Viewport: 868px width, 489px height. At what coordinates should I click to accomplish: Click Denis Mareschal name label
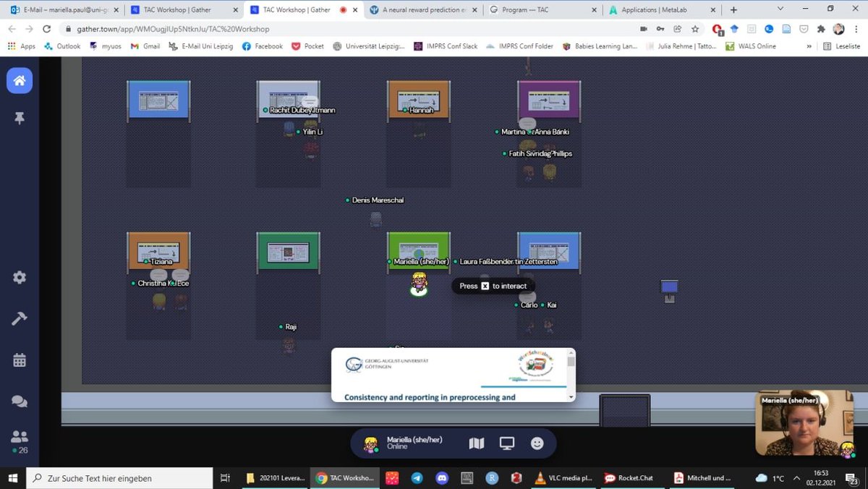click(378, 200)
